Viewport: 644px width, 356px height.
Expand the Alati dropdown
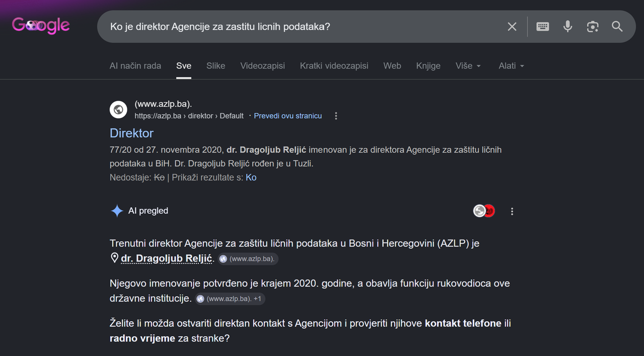click(512, 66)
